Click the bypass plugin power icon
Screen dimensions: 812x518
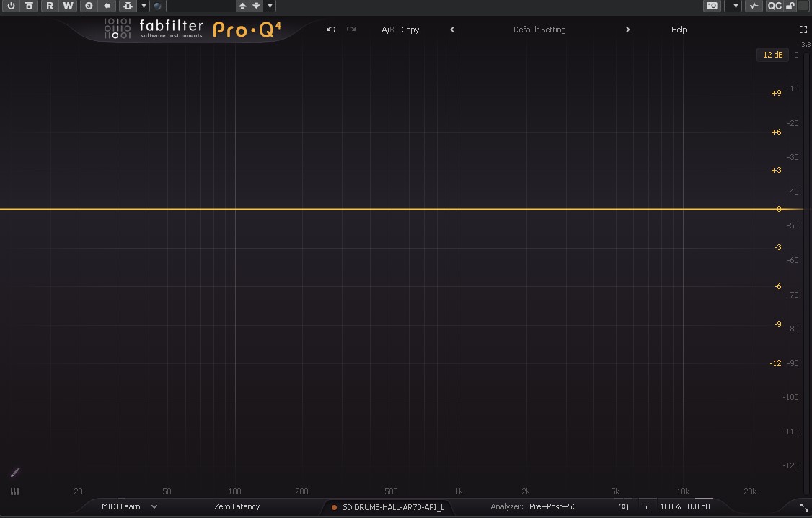point(11,6)
